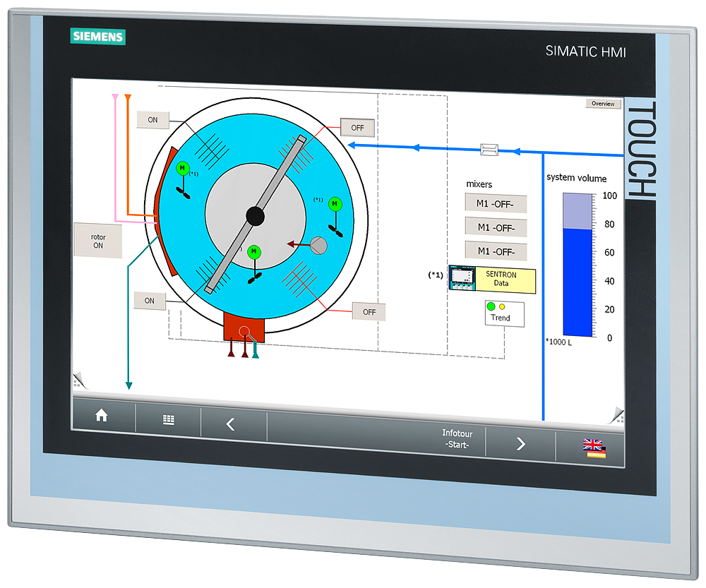Start the Infotour
706x588 pixels.
(x=457, y=439)
